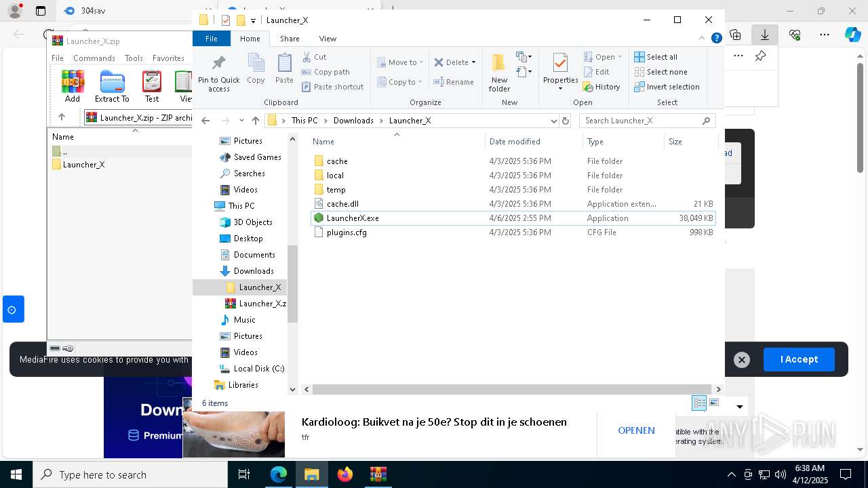The width and height of the screenshot is (868, 488).
Task: Click Invert selection in ribbon
Action: click(x=667, y=87)
